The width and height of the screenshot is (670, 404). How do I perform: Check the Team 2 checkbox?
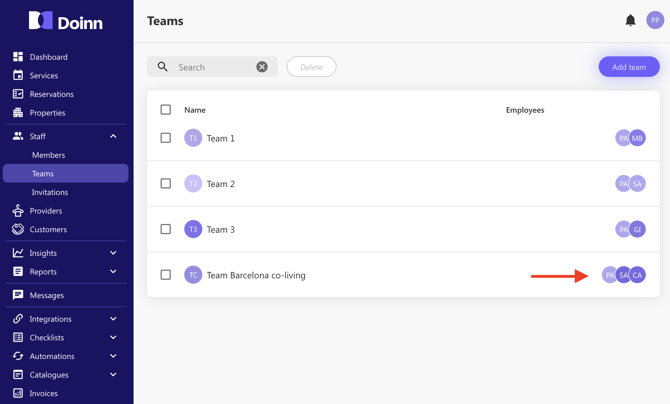click(166, 183)
